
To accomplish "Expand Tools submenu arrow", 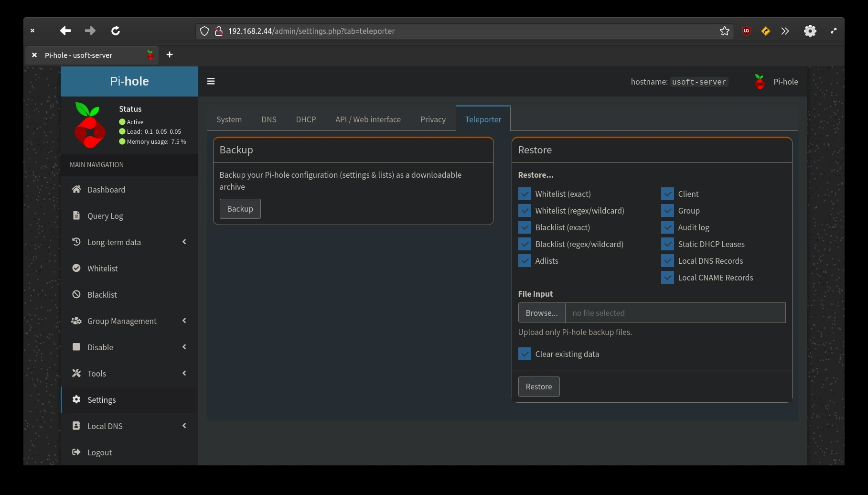I will point(184,373).
